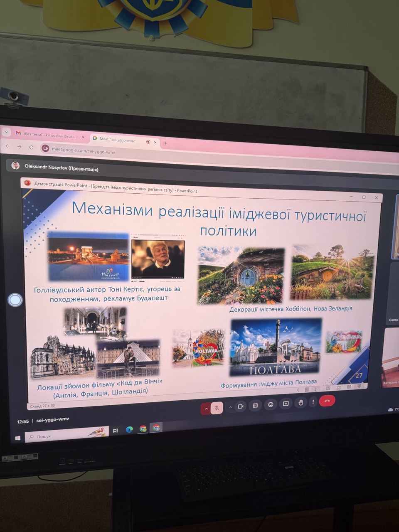The image size is (399, 532).
Task: Open Microsoft Edge from taskbar
Action: pos(129,430)
